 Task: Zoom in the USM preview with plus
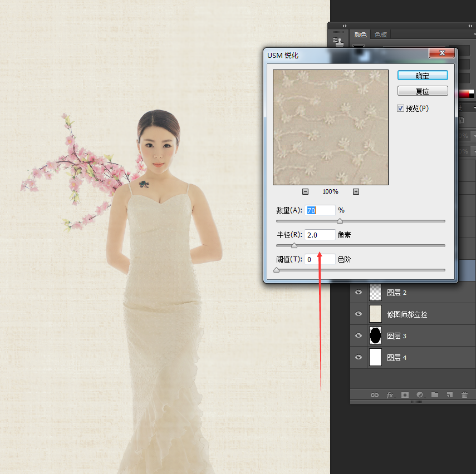click(356, 191)
